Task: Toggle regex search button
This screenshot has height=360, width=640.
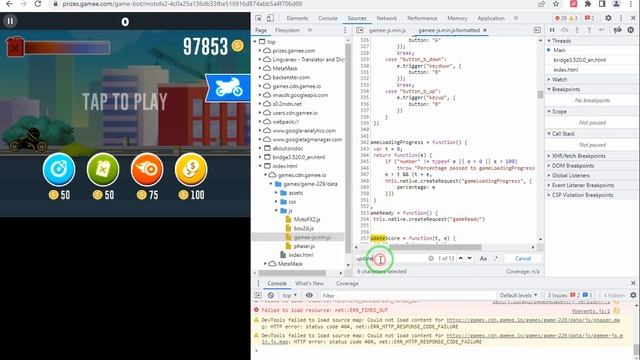Action: (x=496, y=258)
